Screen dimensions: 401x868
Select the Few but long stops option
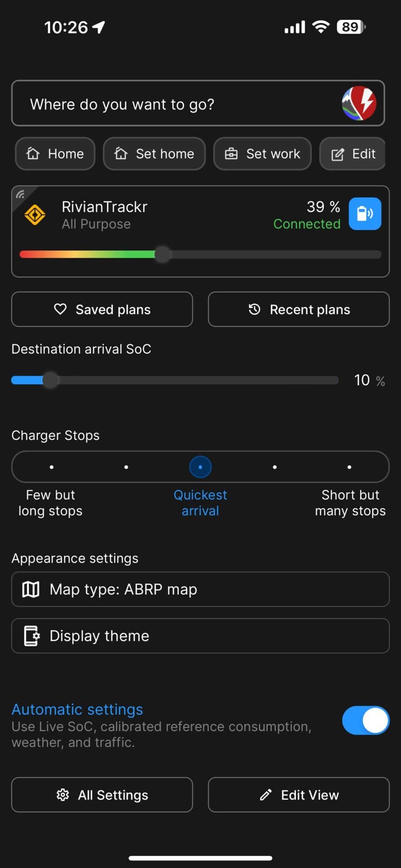pyautogui.click(x=52, y=467)
